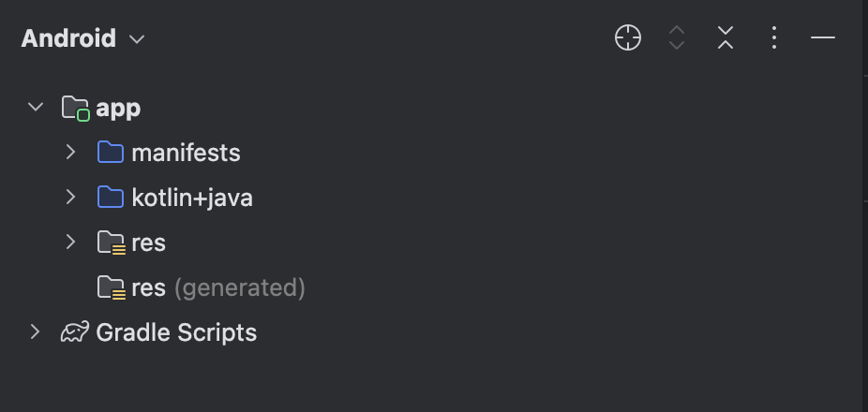Click the generated res folder icon

[112, 287]
